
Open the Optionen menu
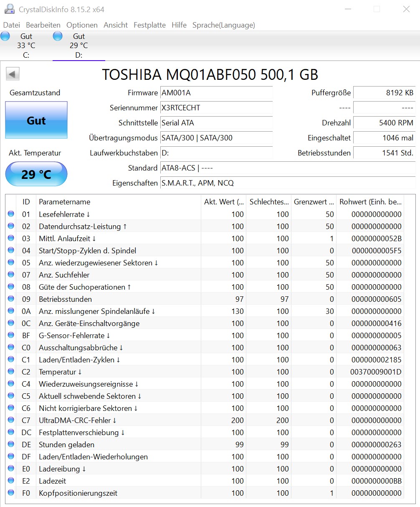[82, 25]
